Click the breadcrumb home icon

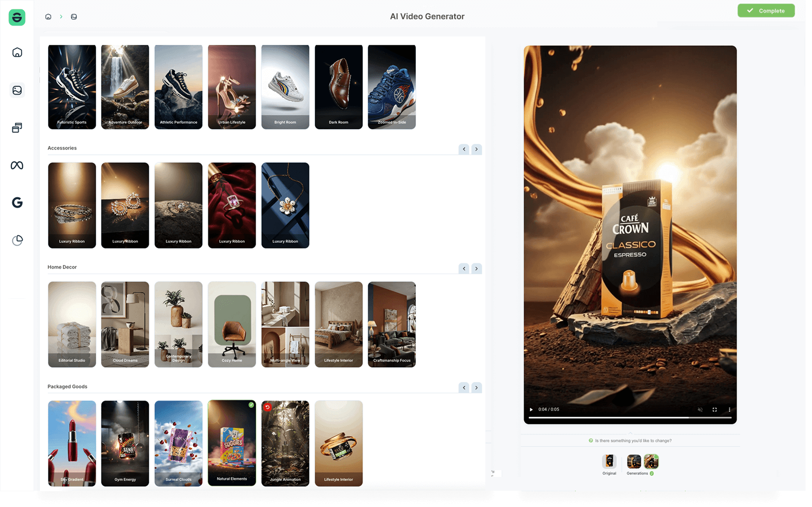(48, 16)
